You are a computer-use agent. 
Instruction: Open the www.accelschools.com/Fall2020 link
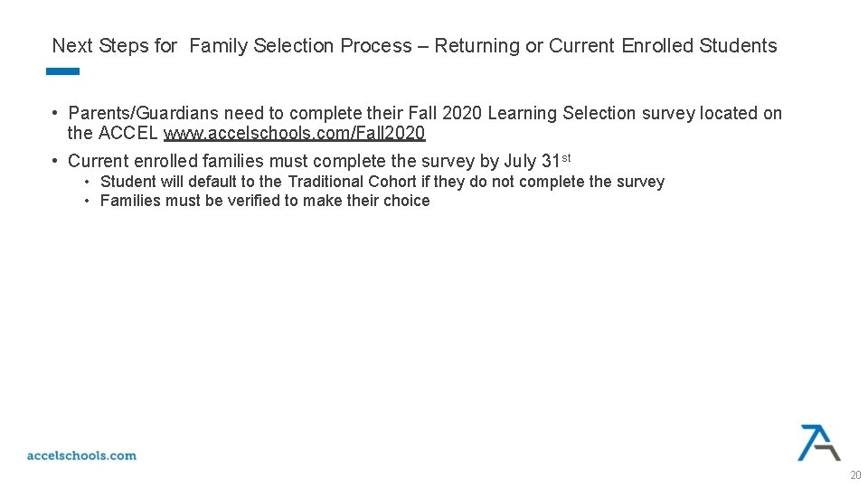(x=294, y=134)
